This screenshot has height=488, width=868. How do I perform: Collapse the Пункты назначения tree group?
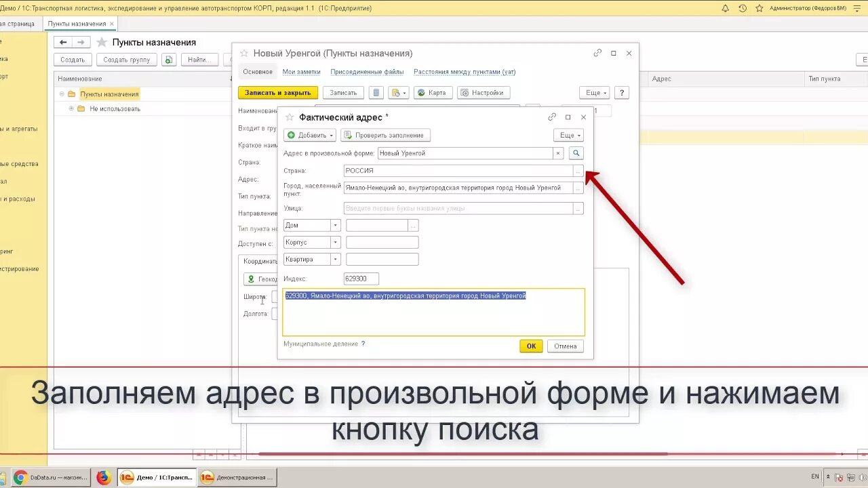62,94
